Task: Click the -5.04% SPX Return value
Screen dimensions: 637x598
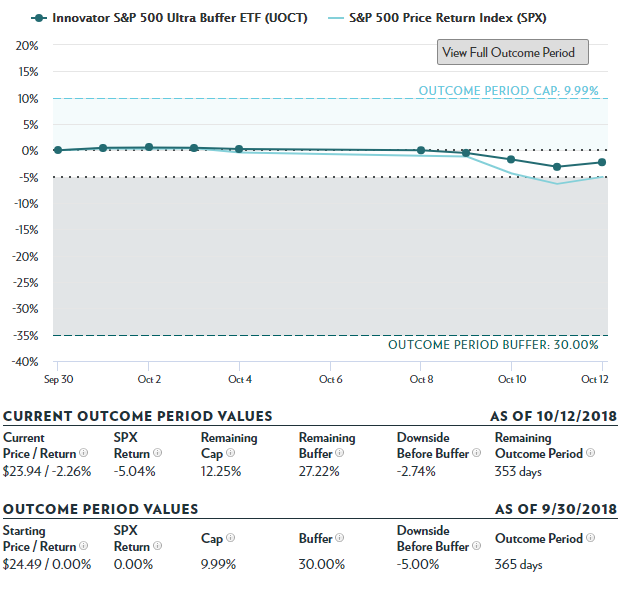Action: pyautogui.click(x=134, y=471)
